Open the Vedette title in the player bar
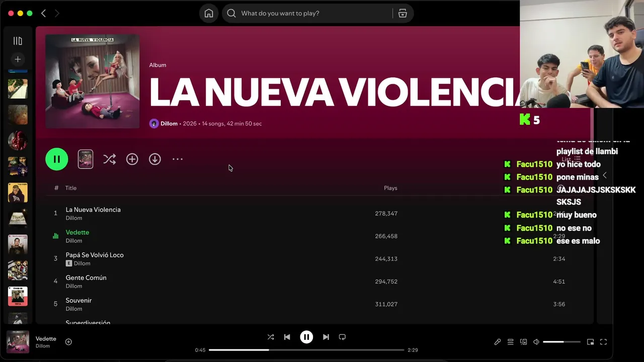Viewport: 644px width, 362px height. [46, 339]
